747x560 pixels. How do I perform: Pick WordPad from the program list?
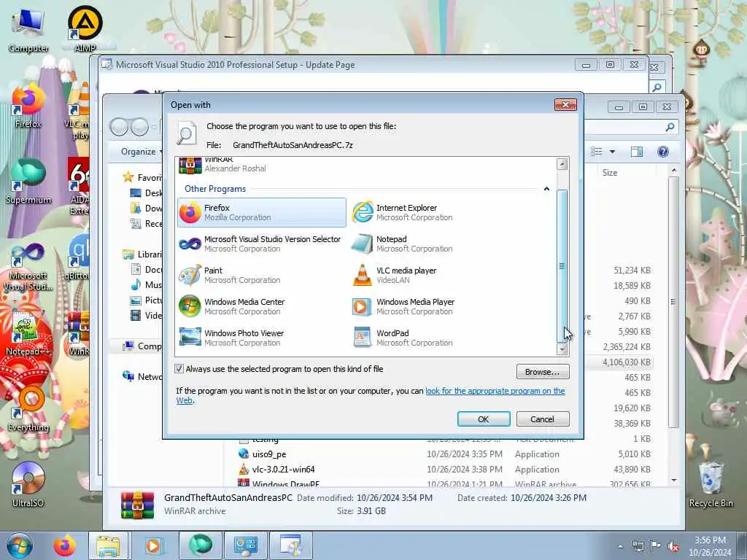pos(433,338)
